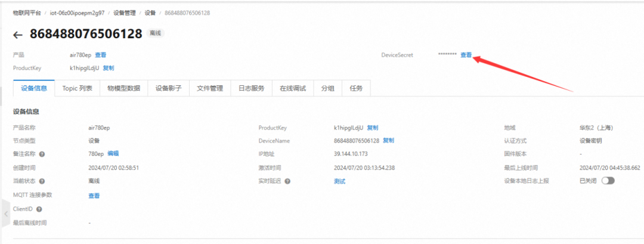Open 设备管理 breadcrumb

125,13
